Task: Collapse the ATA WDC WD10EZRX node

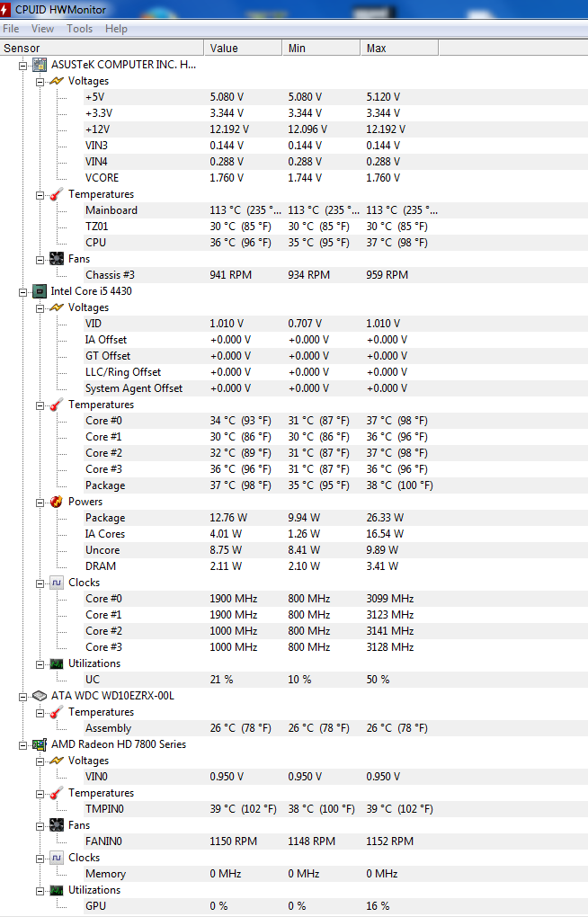Action: (22, 697)
